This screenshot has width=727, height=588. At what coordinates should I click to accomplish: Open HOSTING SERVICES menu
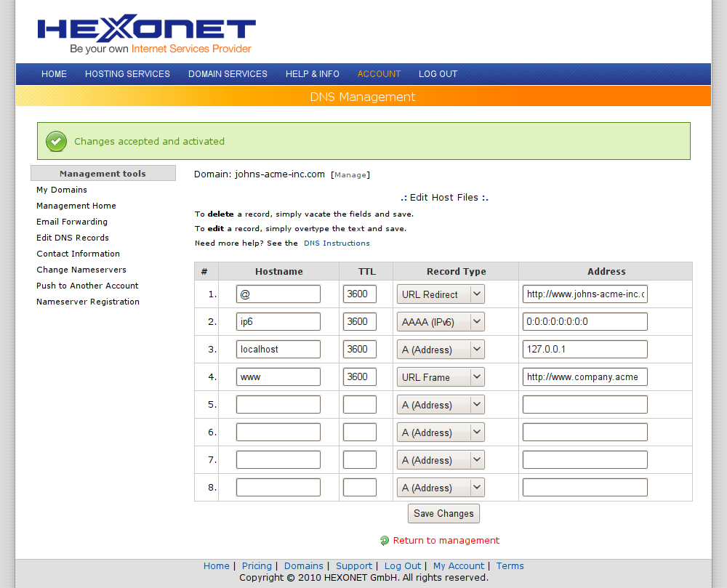click(x=127, y=74)
